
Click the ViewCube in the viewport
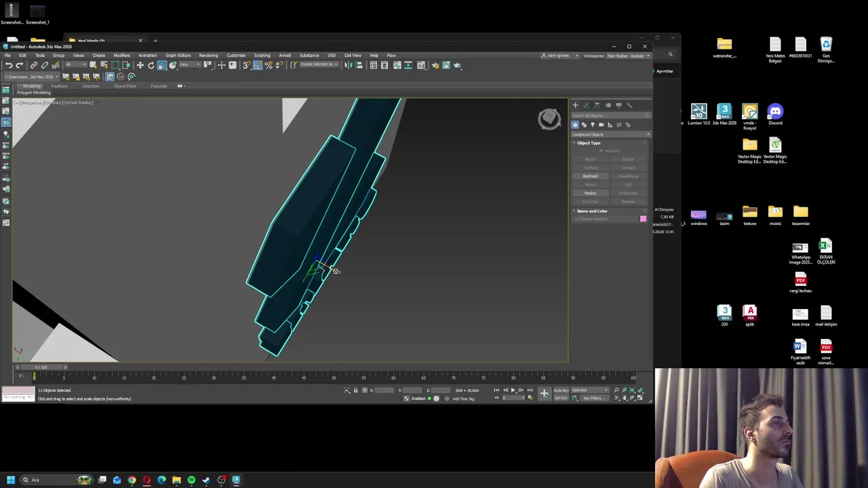[549, 119]
